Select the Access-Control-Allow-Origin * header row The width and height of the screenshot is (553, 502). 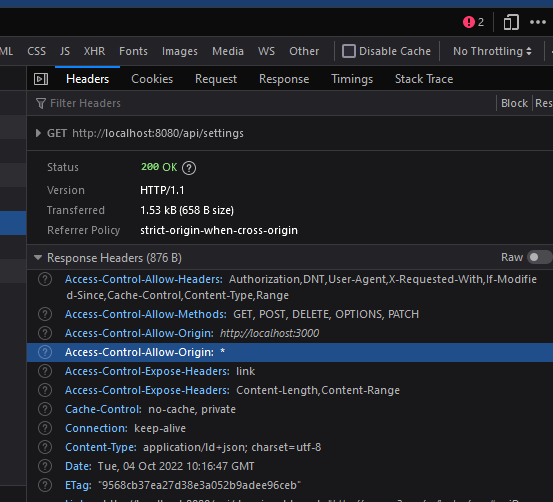click(x=290, y=352)
